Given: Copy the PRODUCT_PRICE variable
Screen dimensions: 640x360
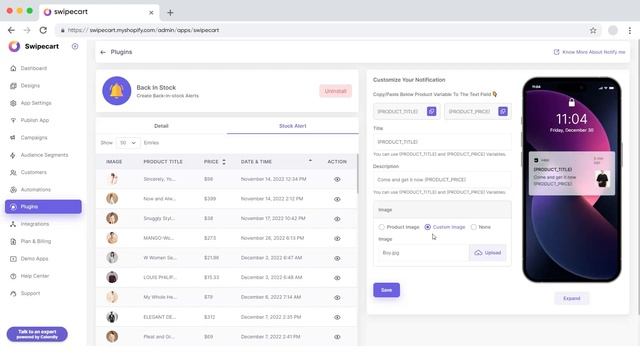Looking at the screenshot, I should pos(503,111).
